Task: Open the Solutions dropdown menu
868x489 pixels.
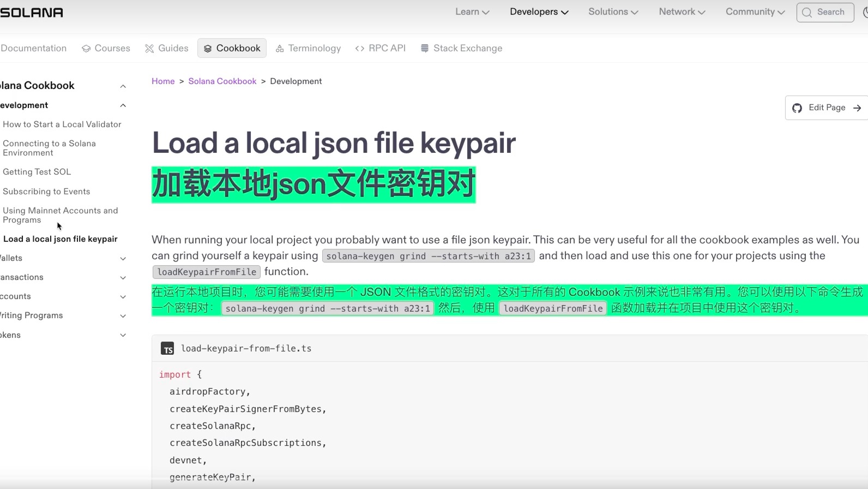Action: click(613, 12)
